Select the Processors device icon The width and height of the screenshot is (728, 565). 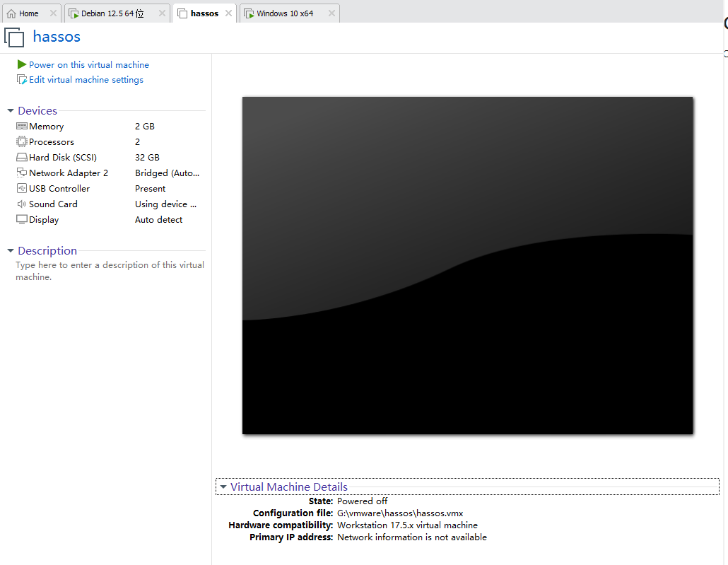click(x=20, y=141)
